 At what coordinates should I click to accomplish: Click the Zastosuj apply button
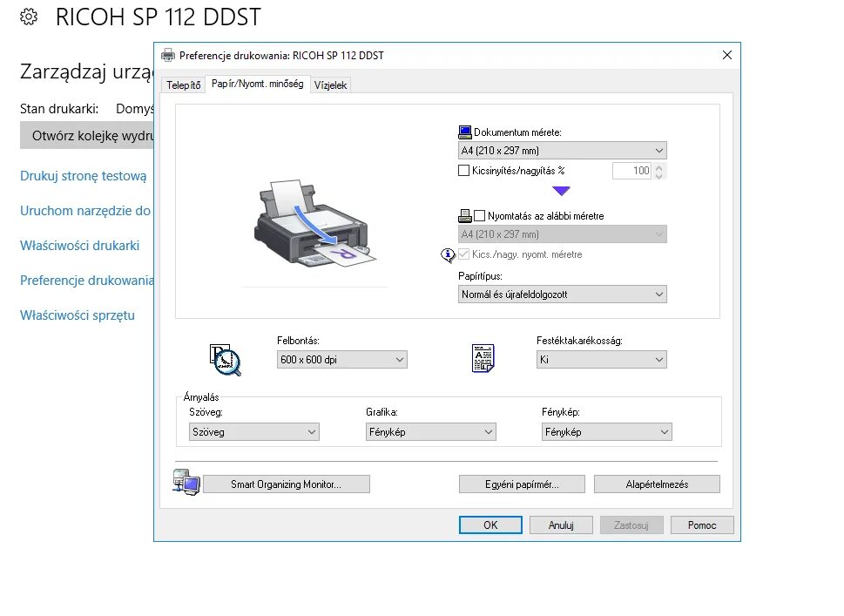(631, 525)
